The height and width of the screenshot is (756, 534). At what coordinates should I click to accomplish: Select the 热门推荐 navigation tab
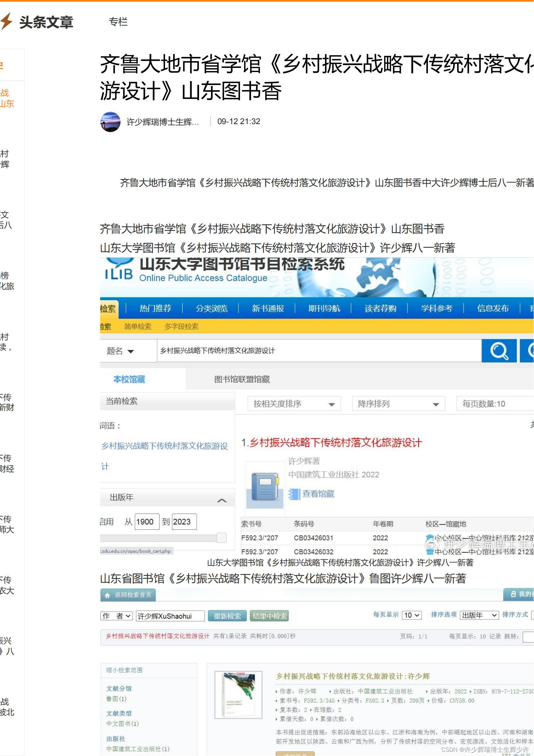155,309
